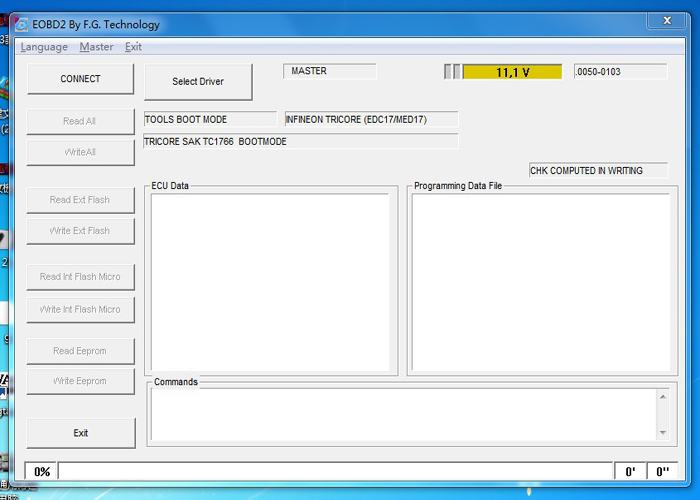This screenshot has width=700, height=500.
Task: Click Write Int Flash Micro button
Action: point(80,310)
